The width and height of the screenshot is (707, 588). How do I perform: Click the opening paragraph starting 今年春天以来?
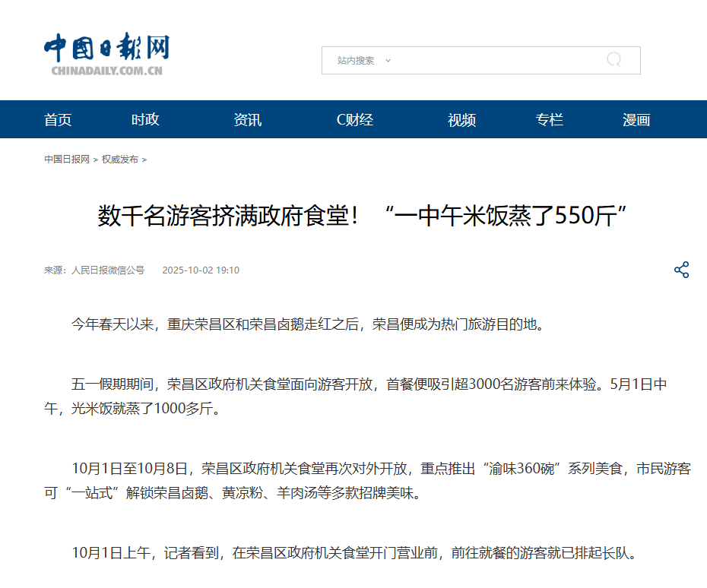(x=308, y=324)
